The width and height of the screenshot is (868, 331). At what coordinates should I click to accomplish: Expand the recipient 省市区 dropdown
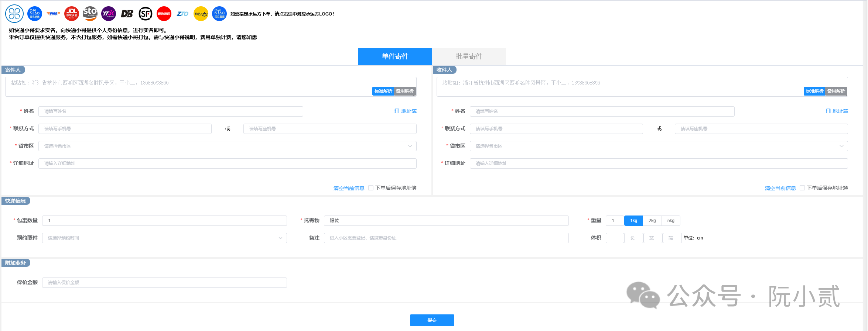pos(659,146)
